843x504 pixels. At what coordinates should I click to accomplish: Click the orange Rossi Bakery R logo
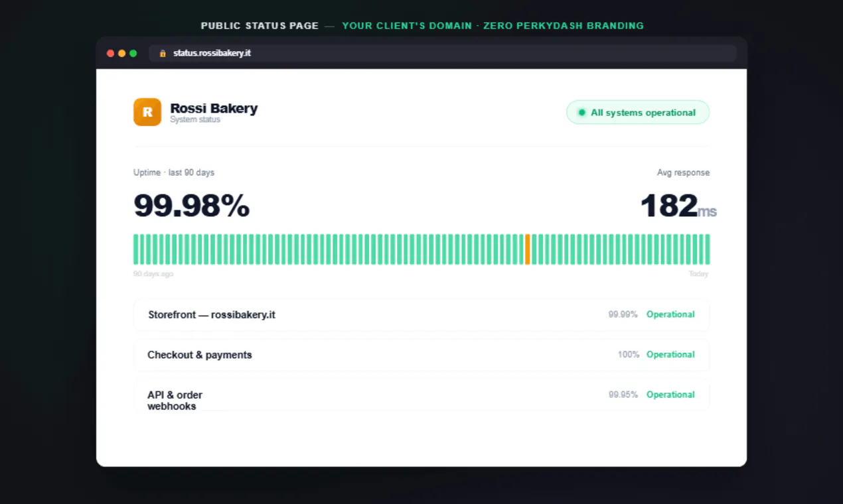(x=147, y=112)
